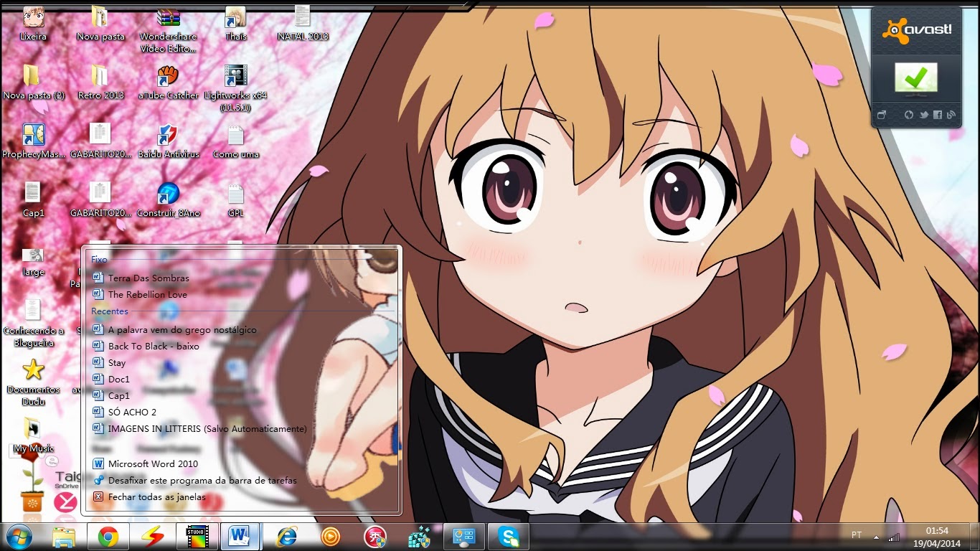Open the Windows Start menu orb
Viewport: 980px width, 551px height.
pos(19,537)
